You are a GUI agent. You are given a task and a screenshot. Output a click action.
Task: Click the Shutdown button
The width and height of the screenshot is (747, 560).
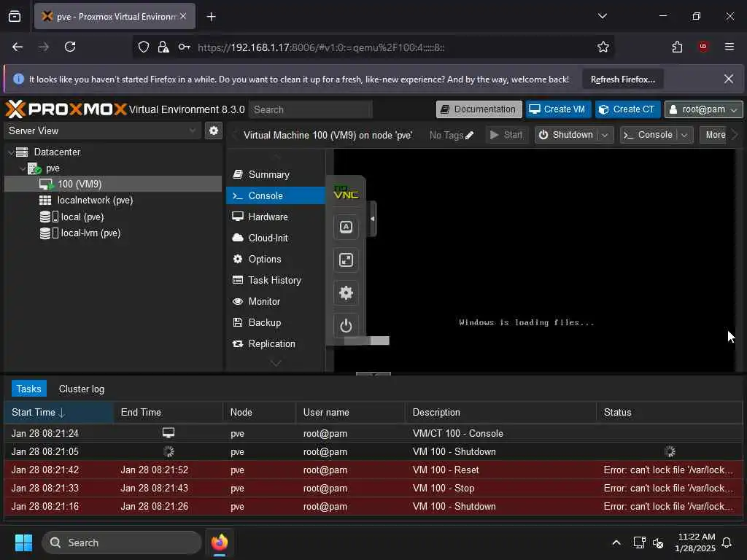point(566,135)
